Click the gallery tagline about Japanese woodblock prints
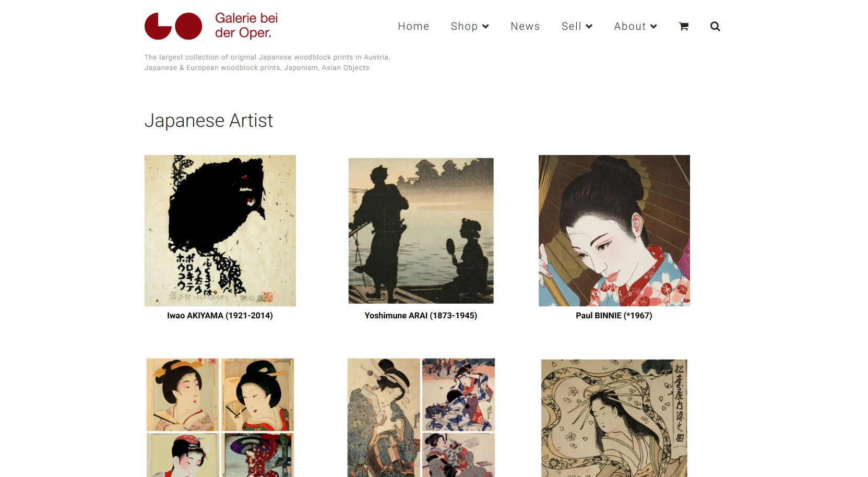 point(267,57)
